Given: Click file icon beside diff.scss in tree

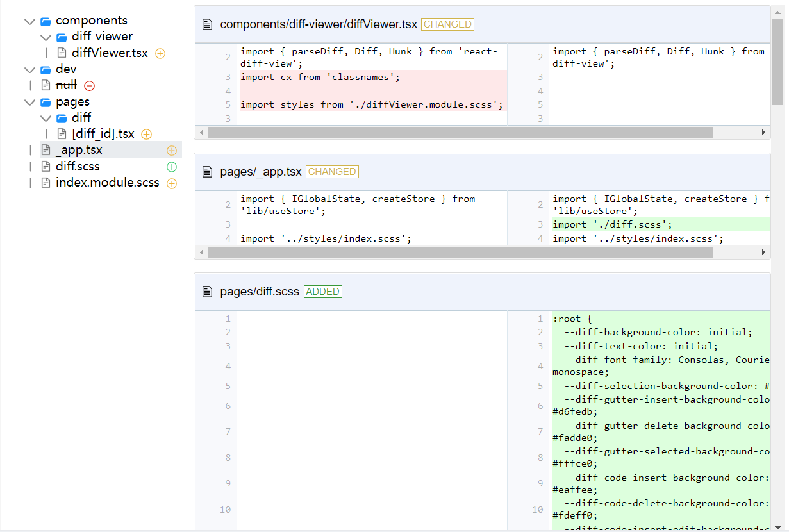Looking at the screenshot, I should pos(46,167).
